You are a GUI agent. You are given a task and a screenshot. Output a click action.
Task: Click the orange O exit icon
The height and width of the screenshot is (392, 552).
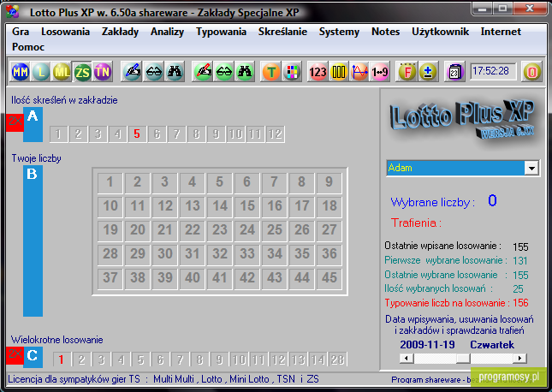(x=532, y=72)
